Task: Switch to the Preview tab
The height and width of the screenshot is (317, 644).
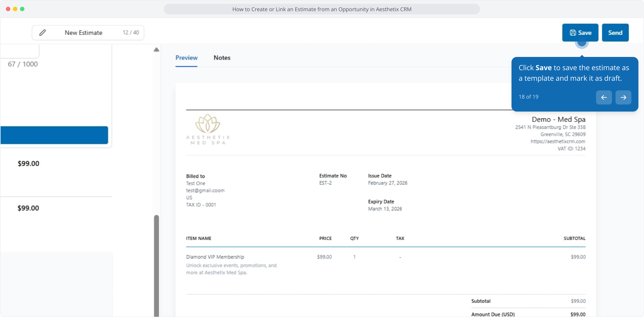Action: tap(186, 58)
